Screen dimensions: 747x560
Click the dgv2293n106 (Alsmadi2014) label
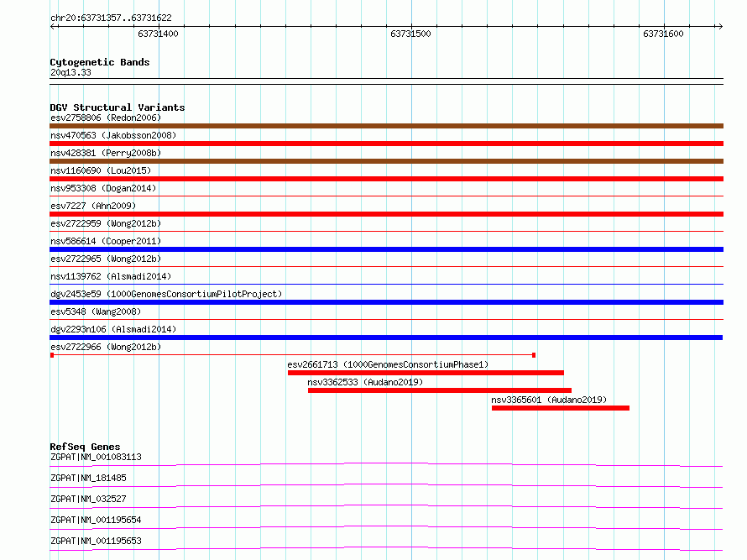click(x=113, y=329)
